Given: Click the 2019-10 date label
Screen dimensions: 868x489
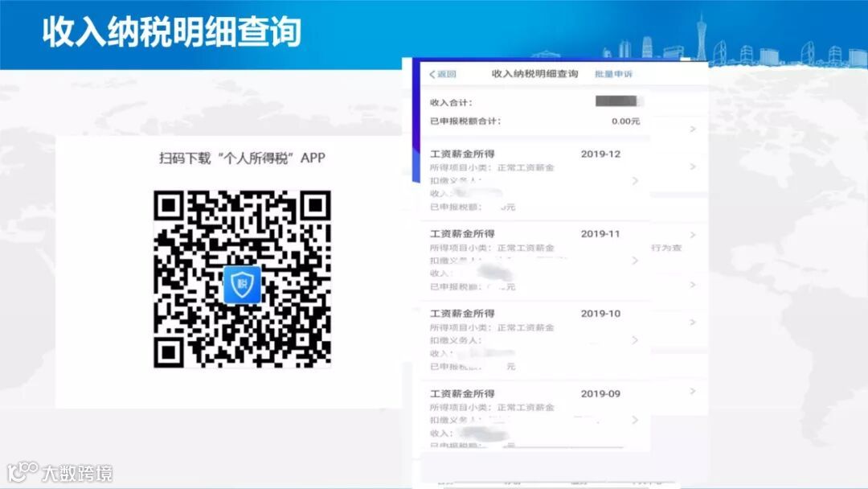Looking at the screenshot, I should point(600,314).
